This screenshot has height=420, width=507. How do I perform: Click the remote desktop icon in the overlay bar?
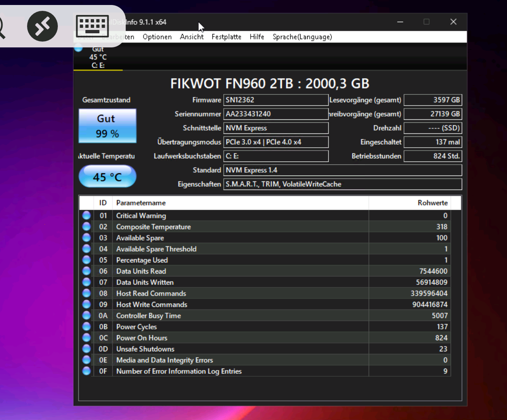pyautogui.click(x=42, y=26)
